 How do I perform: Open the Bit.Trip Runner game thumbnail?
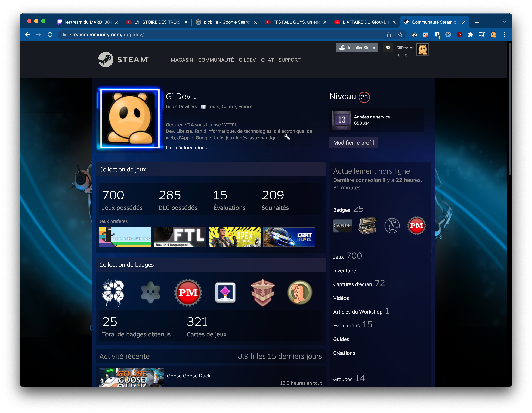(125, 237)
